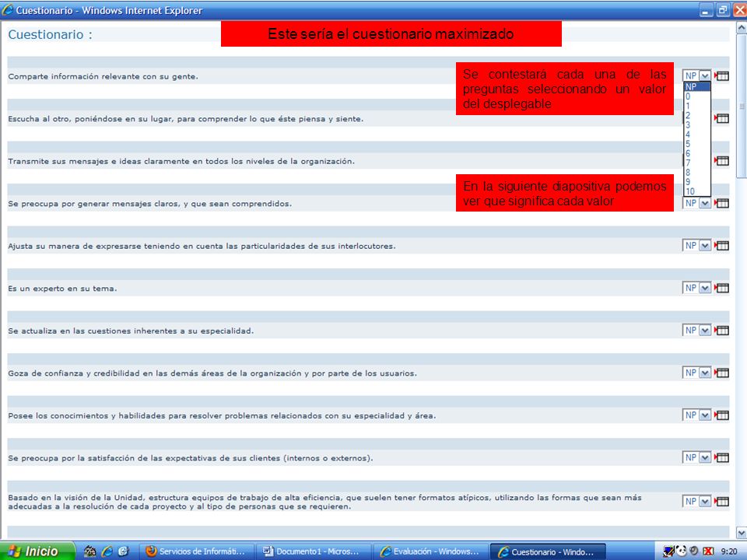Open the NP dropdown for 'Ajusta su manera de expresarse'
This screenshot has width=747, height=560.
pyautogui.click(x=697, y=245)
